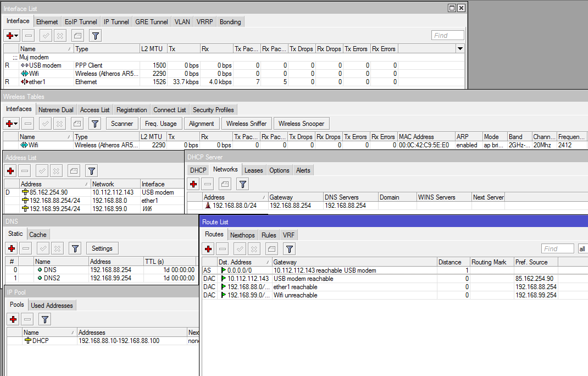Go to the Bonding tab
Screen dimensions: 588x376
click(230, 22)
